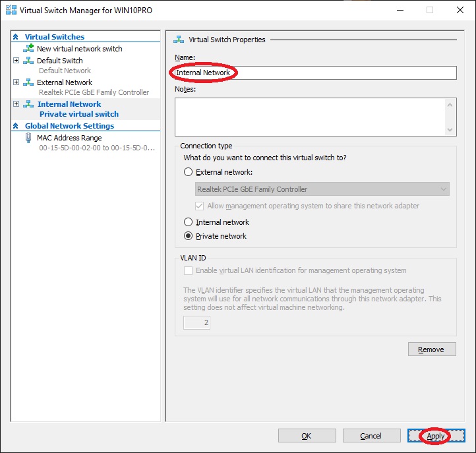Click the MAC Address Range icon
Screen dimensions: 476x453
pos(28,138)
